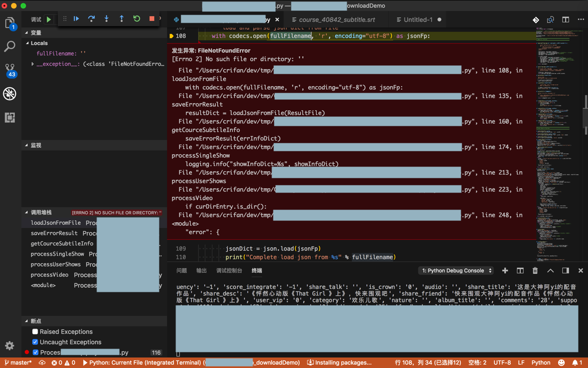Open errors and warnings count in status bar

[63, 363]
